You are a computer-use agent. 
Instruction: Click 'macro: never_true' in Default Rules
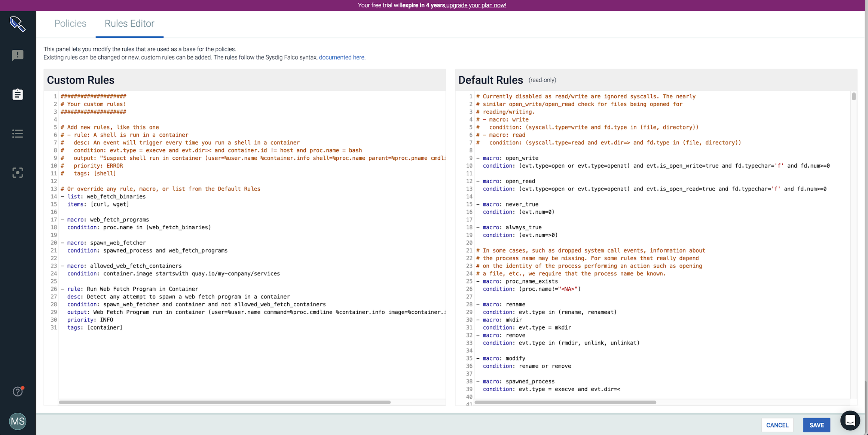click(507, 204)
